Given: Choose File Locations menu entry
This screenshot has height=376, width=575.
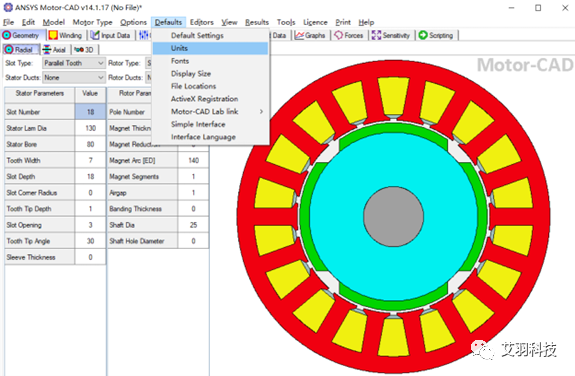Looking at the screenshot, I should coord(211,86).
